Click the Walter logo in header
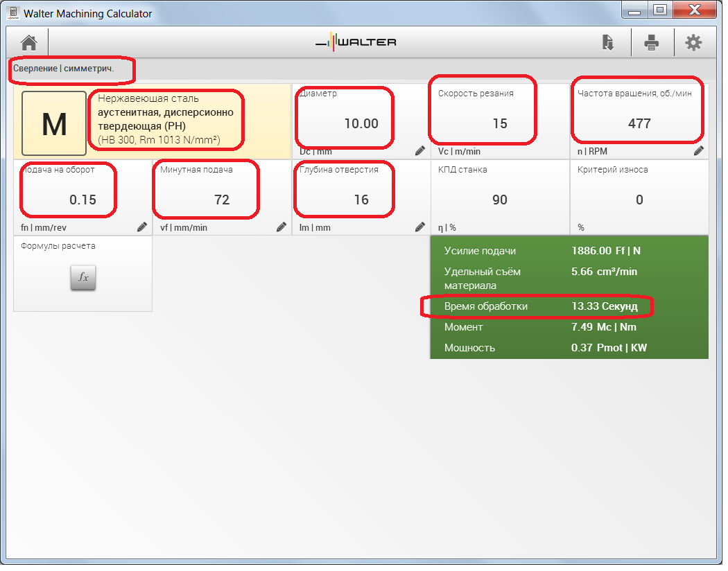 (356, 42)
